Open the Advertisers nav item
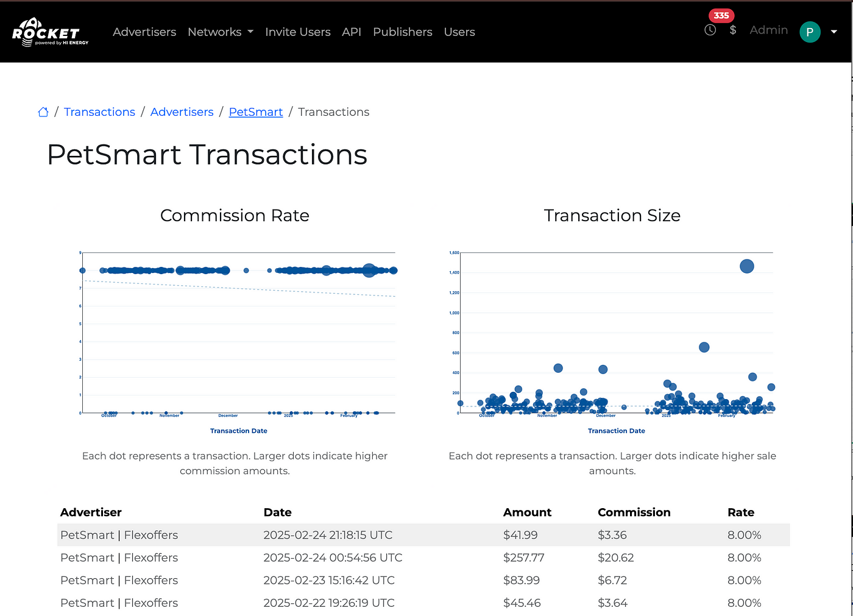The width and height of the screenshot is (853, 616). 144,32
